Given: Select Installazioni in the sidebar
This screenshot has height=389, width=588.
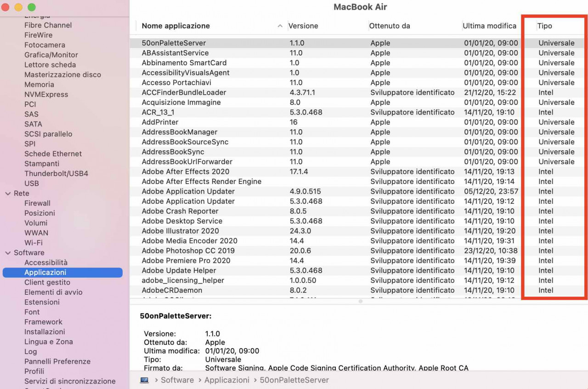Looking at the screenshot, I should [x=45, y=332].
